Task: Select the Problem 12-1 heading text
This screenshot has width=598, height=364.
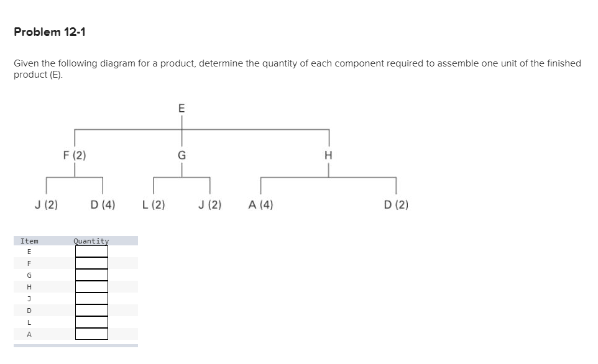Action: [x=50, y=32]
